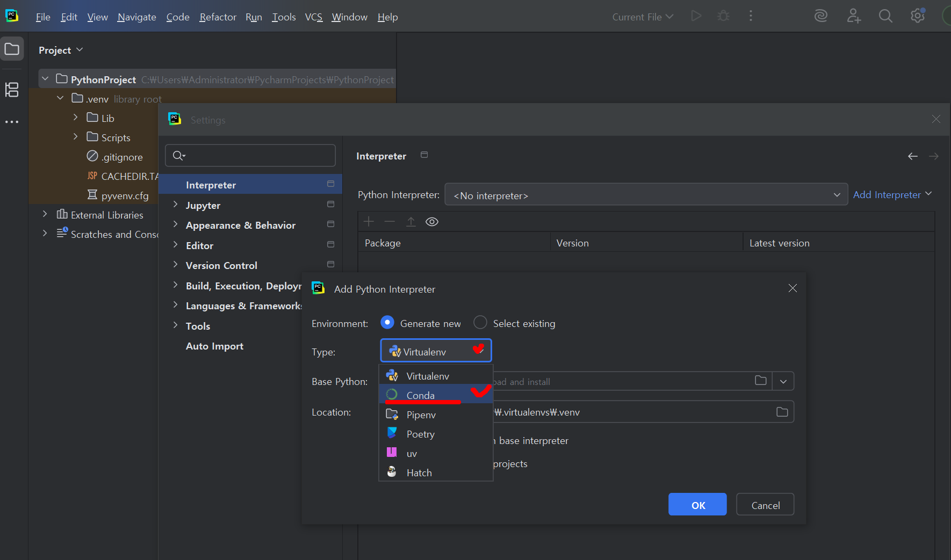
Task: Select Pipenv from the type list
Action: [436, 414]
